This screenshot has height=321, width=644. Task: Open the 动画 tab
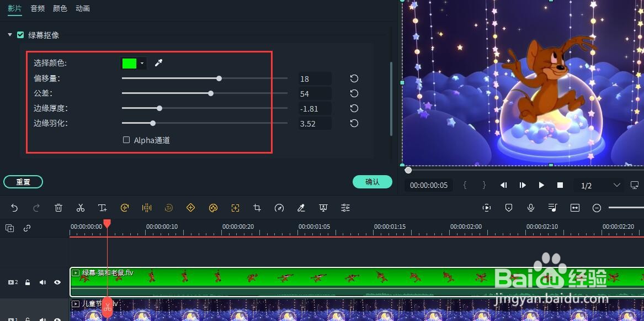tap(83, 8)
